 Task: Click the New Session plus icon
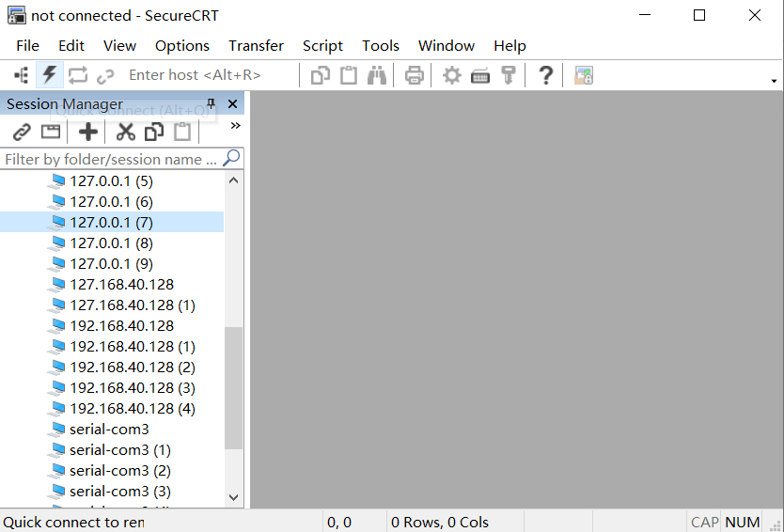pos(88,132)
